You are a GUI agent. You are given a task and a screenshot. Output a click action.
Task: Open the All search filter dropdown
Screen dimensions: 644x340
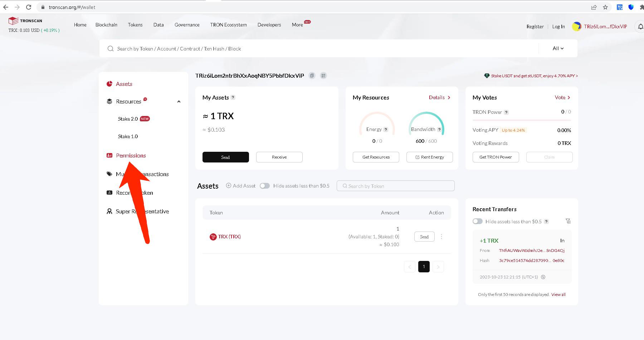pyautogui.click(x=558, y=48)
